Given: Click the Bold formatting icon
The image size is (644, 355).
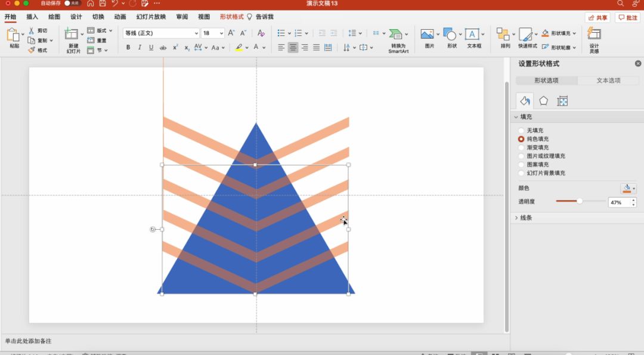Looking at the screenshot, I should (128, 48).
